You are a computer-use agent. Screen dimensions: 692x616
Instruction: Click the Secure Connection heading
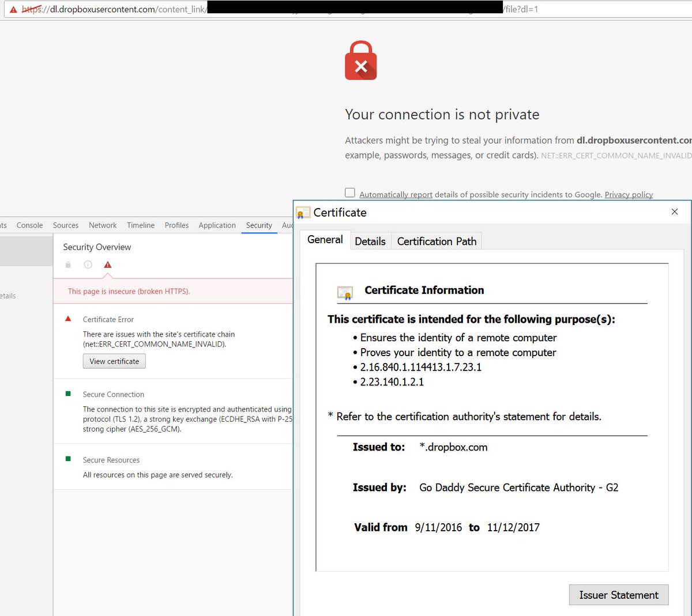coord(114,394)
